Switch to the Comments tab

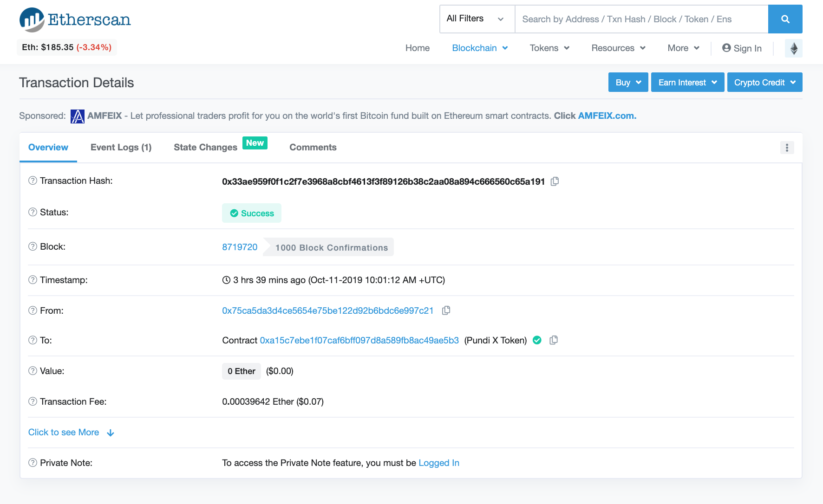313,147
